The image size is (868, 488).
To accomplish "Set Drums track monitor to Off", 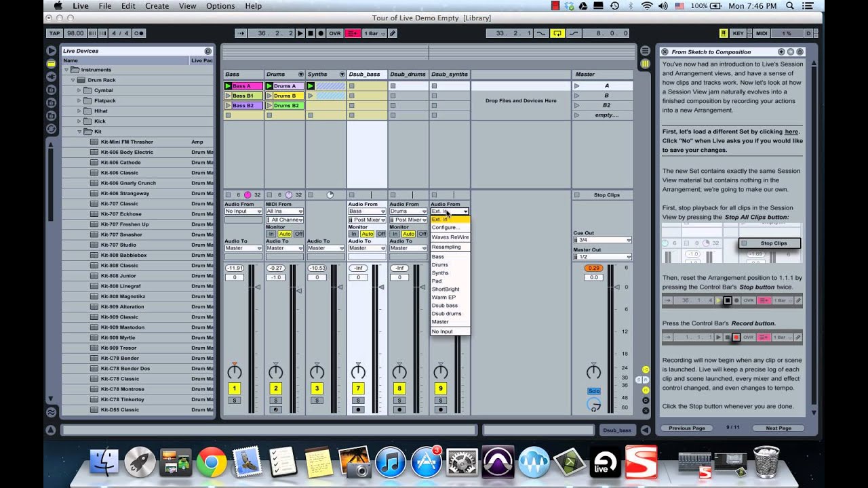I will [x=298, y=234].
